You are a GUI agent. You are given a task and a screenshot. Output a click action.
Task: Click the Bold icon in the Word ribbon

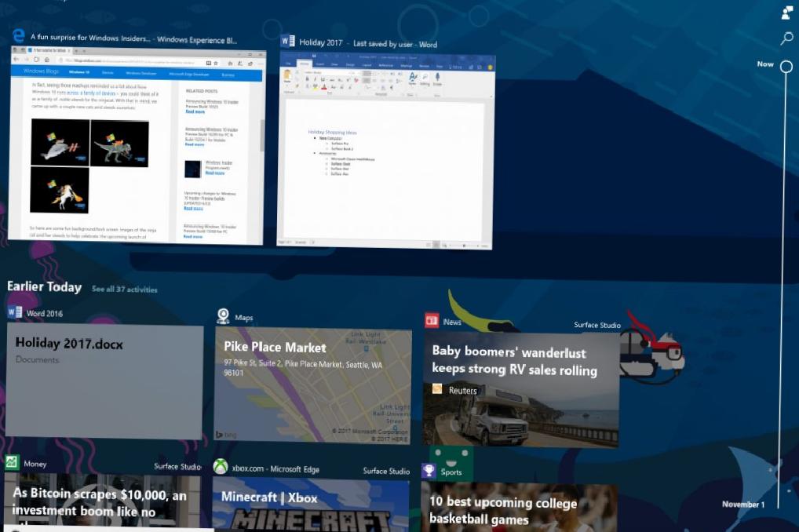[307, 79]
